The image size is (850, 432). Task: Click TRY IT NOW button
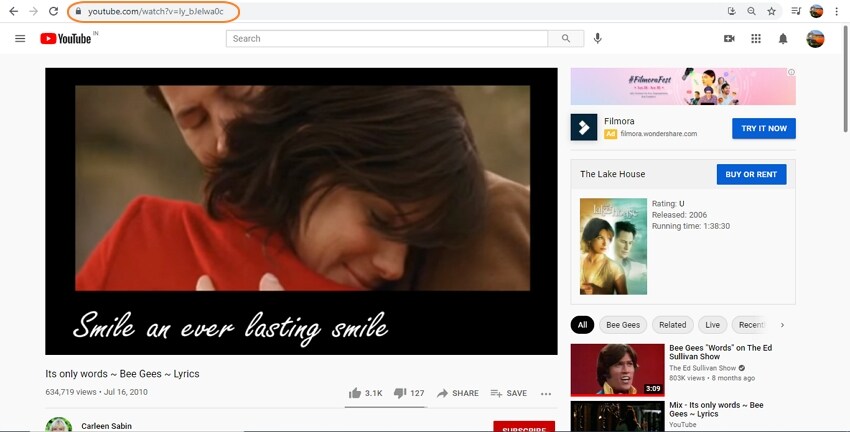click(x=764, y=128)
